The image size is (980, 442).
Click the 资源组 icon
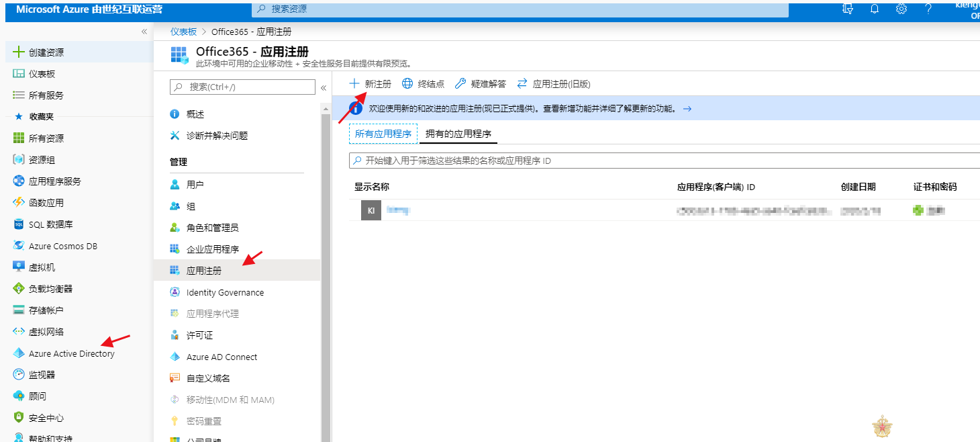point(19,160)
